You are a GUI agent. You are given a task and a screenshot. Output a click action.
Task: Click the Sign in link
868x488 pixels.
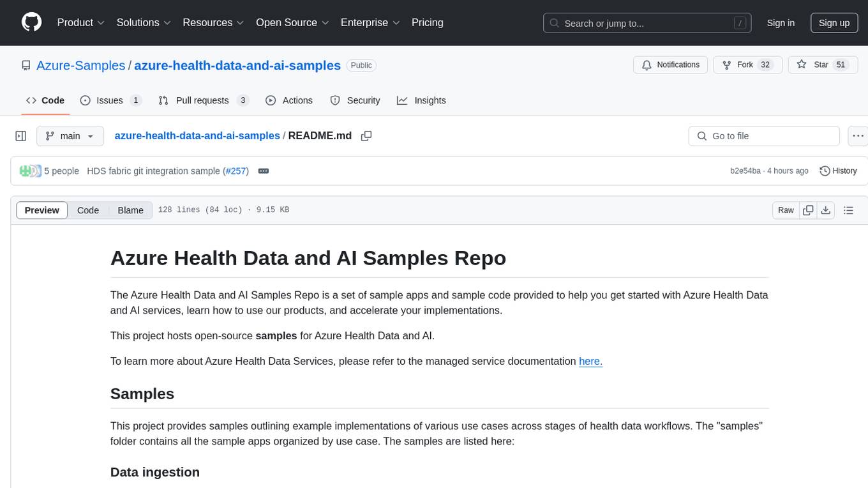(x=781, y=23)
